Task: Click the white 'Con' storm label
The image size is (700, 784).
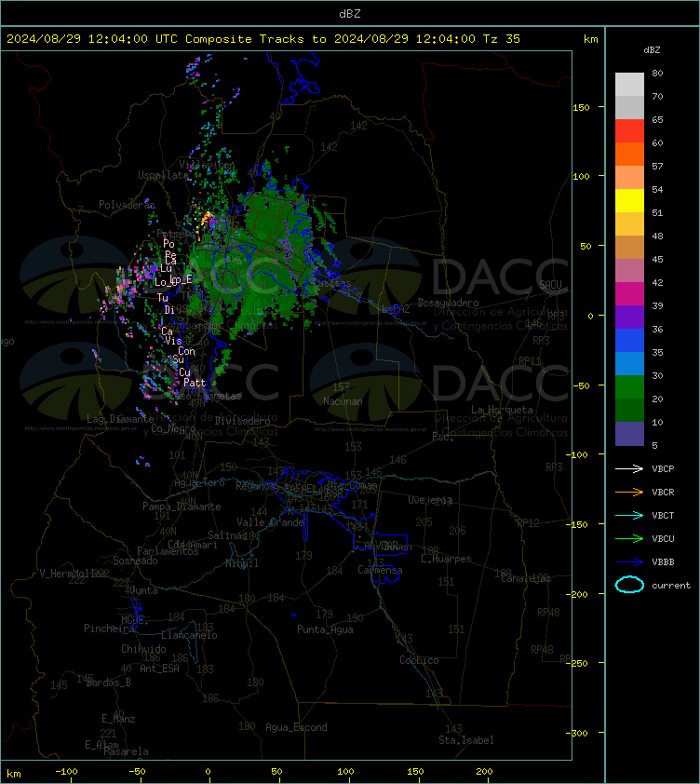Action: pos(186,351)
